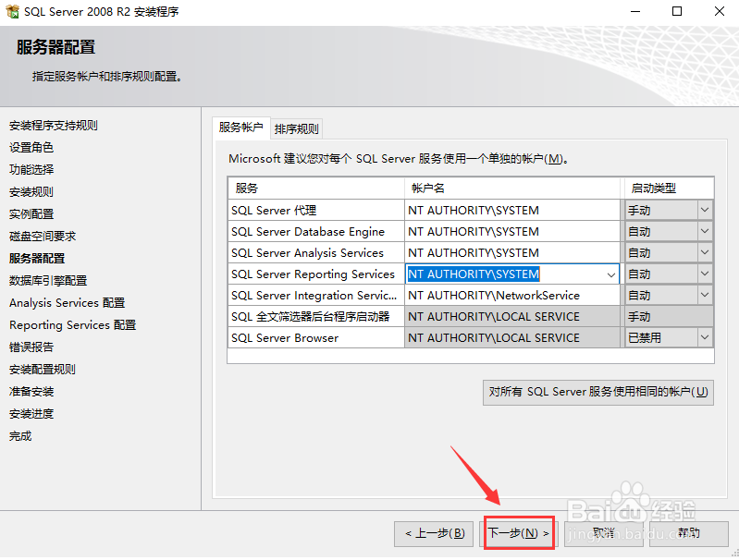Select 设置角色 step in sidebar

point(31,148)
